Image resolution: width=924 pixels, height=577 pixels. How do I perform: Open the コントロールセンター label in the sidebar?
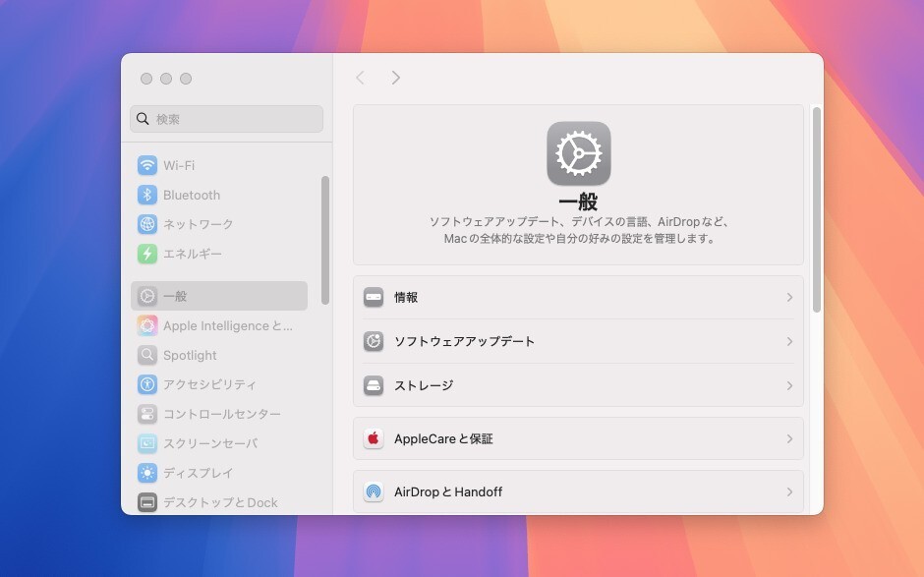tap(222, 414)
